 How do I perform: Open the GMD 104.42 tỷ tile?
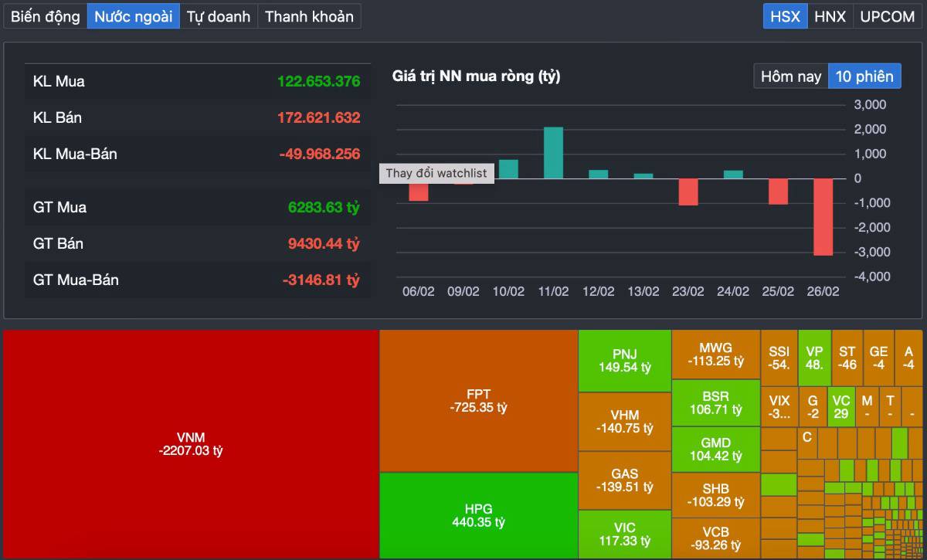(x=715, y=450)
